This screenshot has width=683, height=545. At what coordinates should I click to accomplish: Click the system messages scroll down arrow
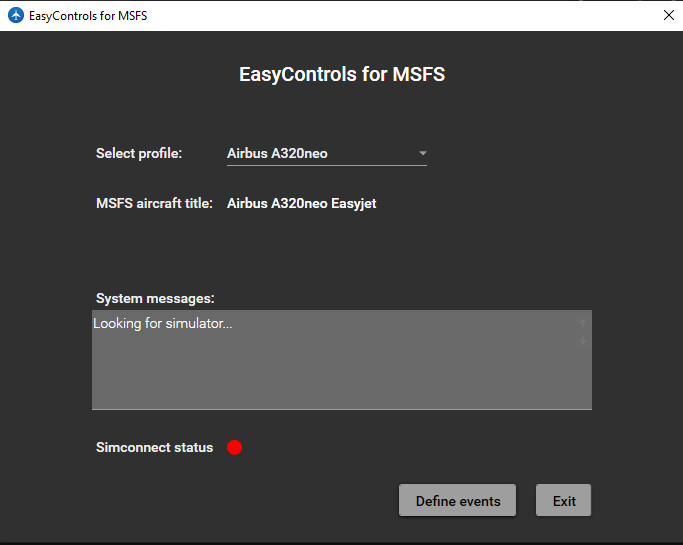tap(583, 340)
